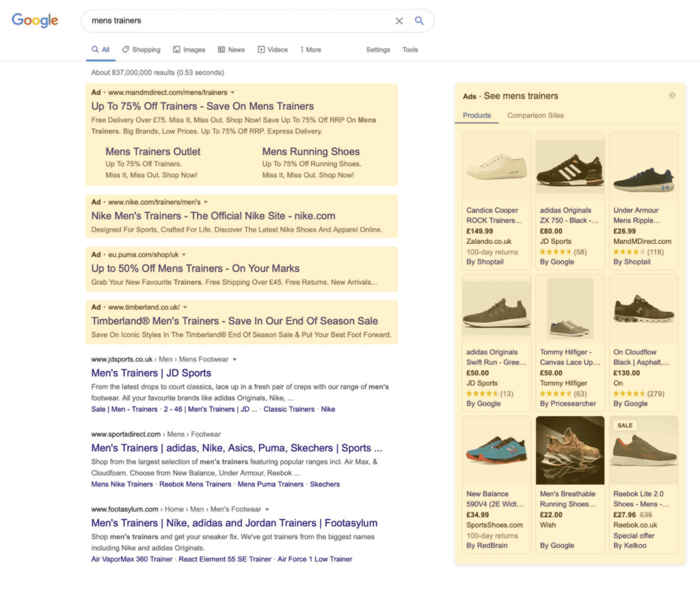The width and height of the screenshot is (700, 593).
Task: Click Mens Puma Trainers sitelink
Action: [x=271, y=484]
